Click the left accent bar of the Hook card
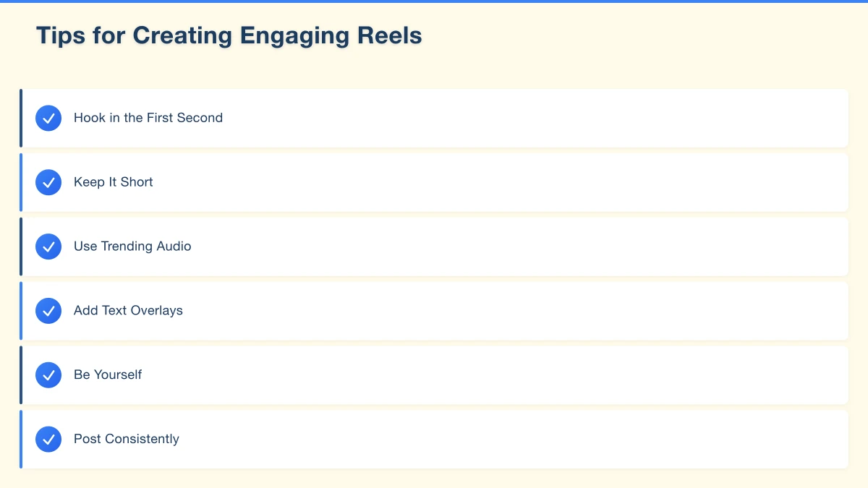The image size is (868, 488). point(21,118)
